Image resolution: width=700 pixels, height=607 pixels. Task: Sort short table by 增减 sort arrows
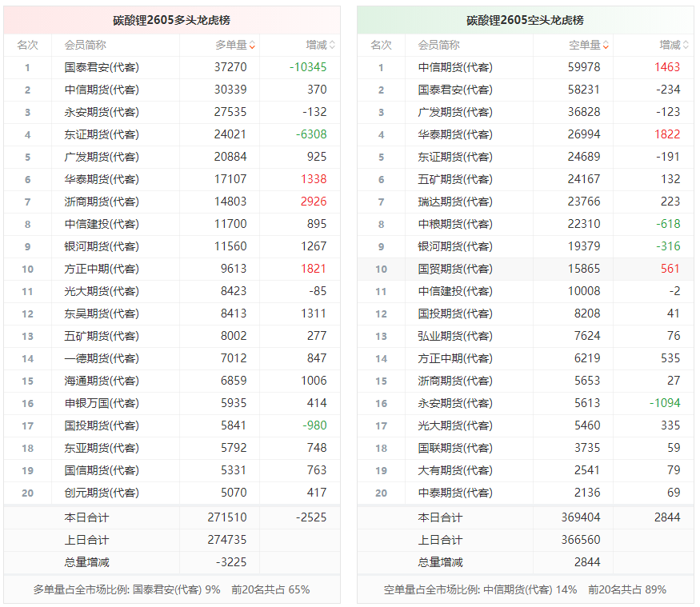pos(686,45)
